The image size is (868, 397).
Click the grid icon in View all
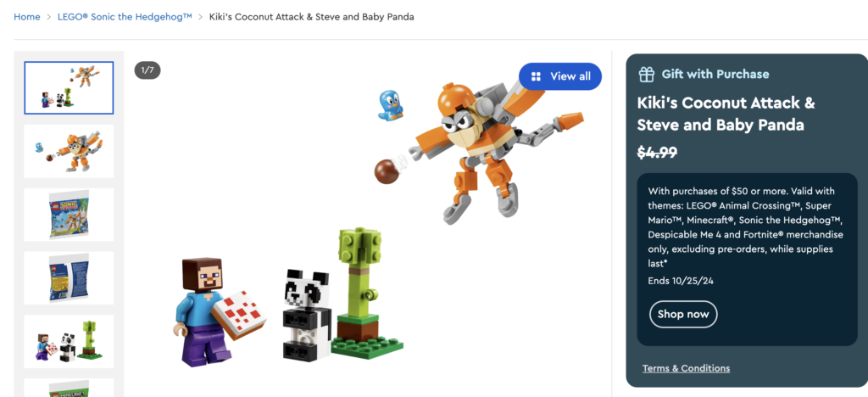pyautogui.click(x=536, y=76)
